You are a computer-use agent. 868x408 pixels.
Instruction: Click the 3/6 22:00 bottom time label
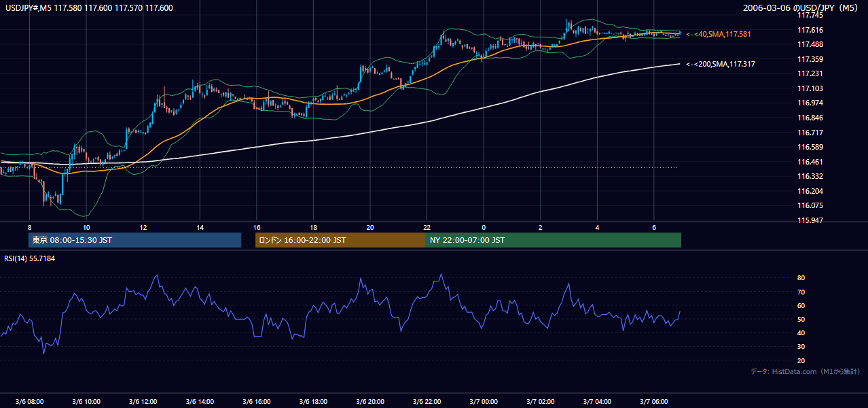pos(427,402)
